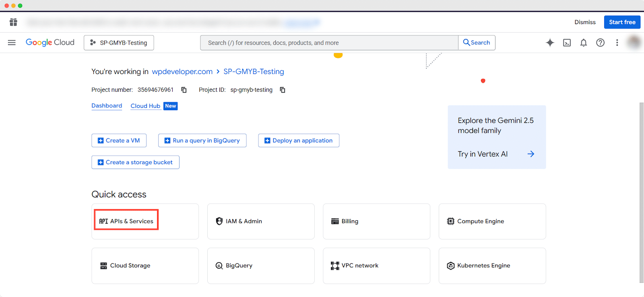Click the VPC network icon

tap(335, 266)
